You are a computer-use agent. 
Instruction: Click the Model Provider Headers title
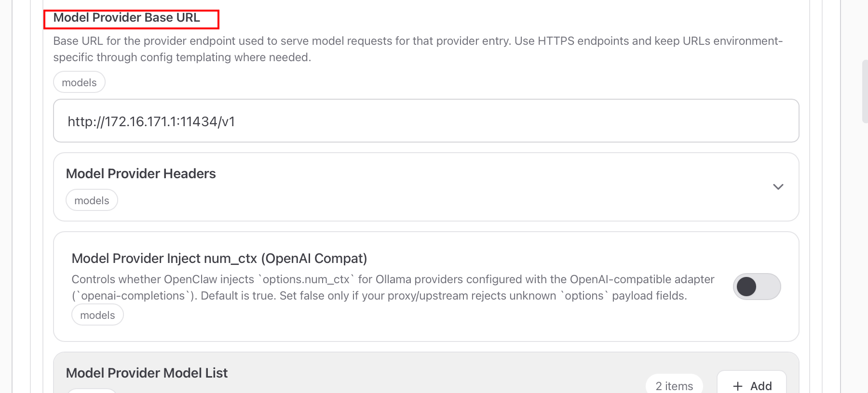[x=141, y=173]
